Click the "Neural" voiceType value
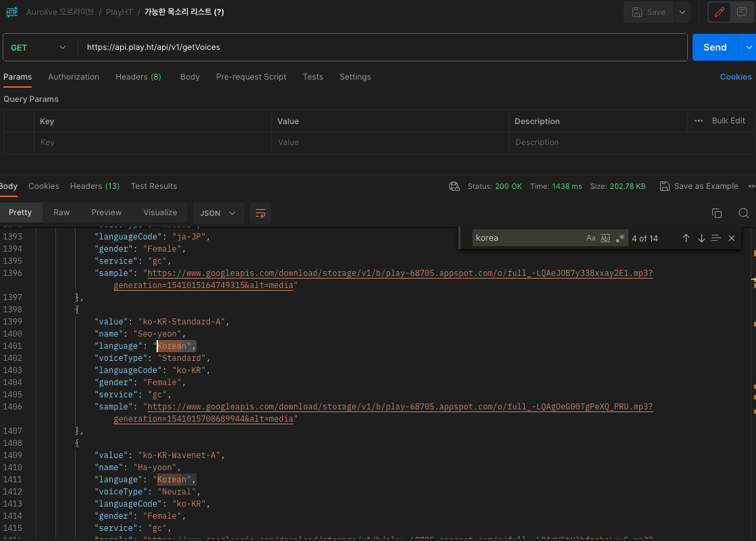The height and width of the screenshot is (541, 756). pyautogui.click(x=176, y=492)
